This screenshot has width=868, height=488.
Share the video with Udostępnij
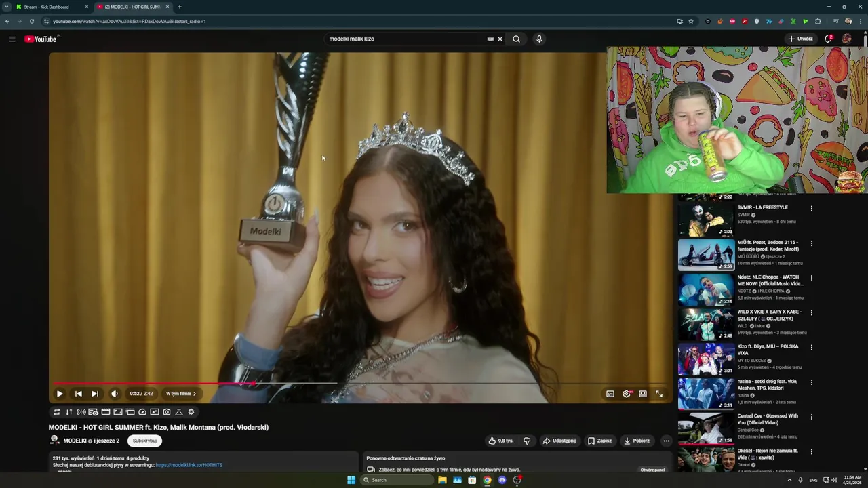click(x=559, y=441)
